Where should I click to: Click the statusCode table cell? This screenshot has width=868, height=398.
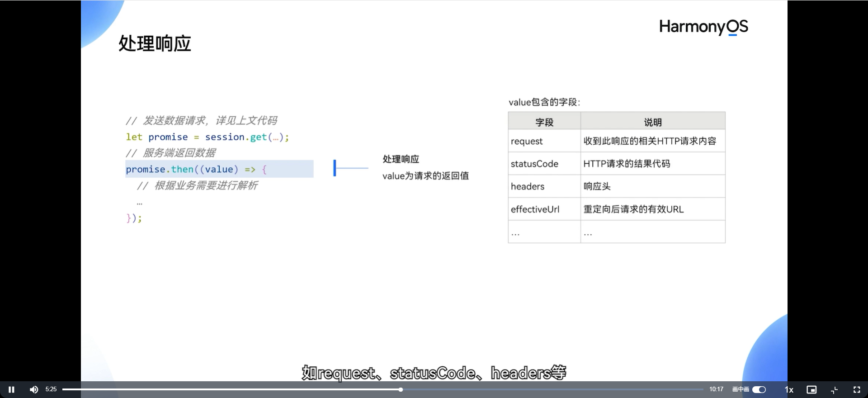pyautogui.click(x=544, y=164)
